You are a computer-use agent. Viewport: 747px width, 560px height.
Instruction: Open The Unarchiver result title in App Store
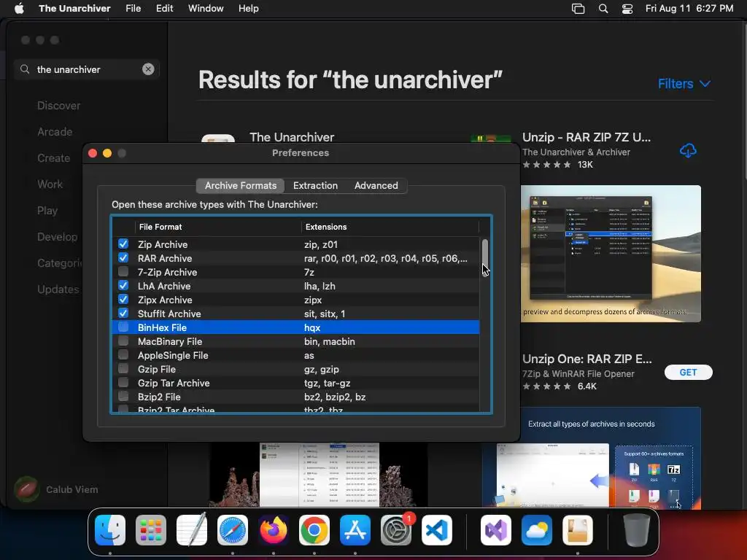point(292,137)
